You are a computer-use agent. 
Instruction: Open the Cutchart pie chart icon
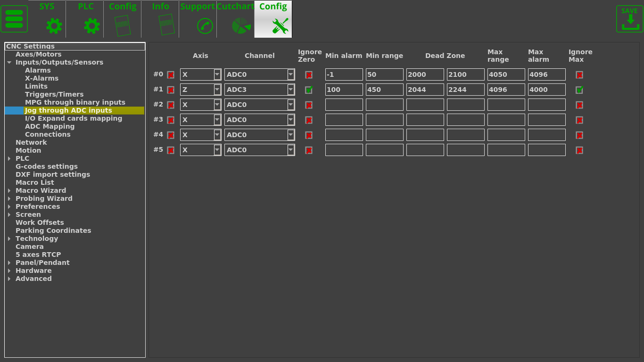(x=241, y=25)
